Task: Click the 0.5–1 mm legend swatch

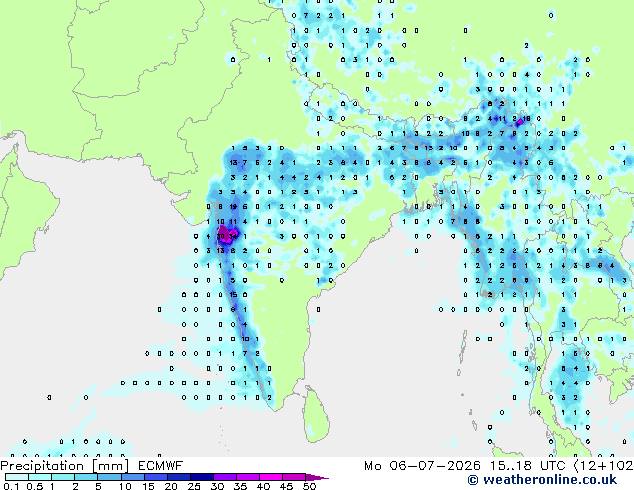Action: pyautogui.click(x=40, y=477)
